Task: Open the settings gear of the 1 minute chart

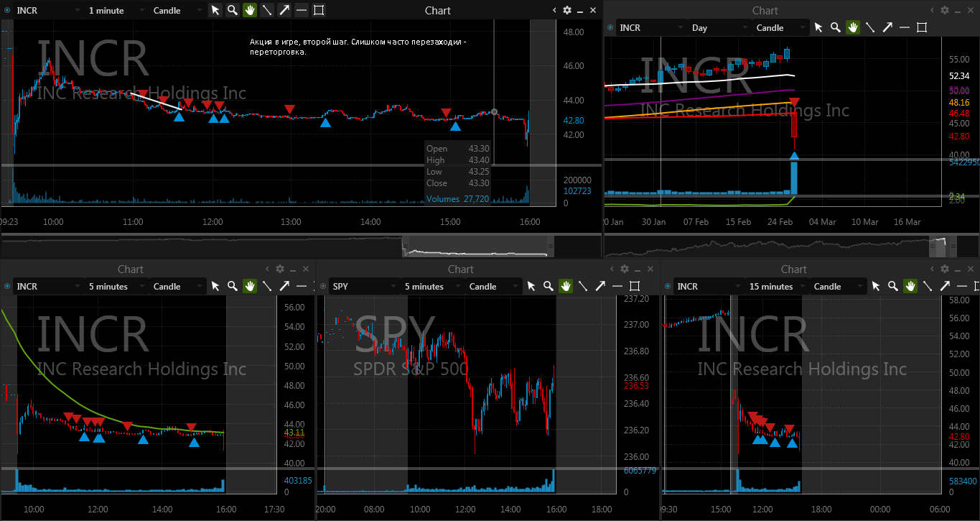Action: coord(567,10)
